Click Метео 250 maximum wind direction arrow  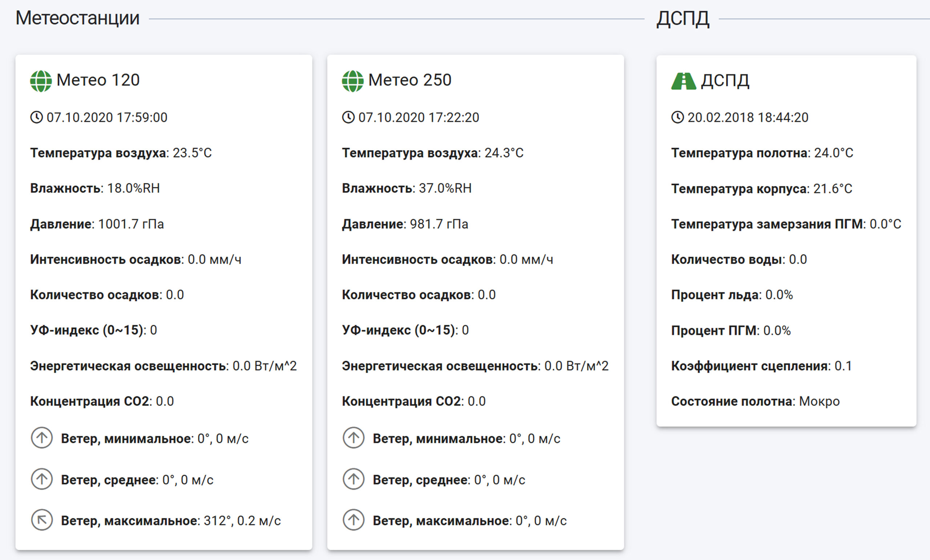click(353, 520)
